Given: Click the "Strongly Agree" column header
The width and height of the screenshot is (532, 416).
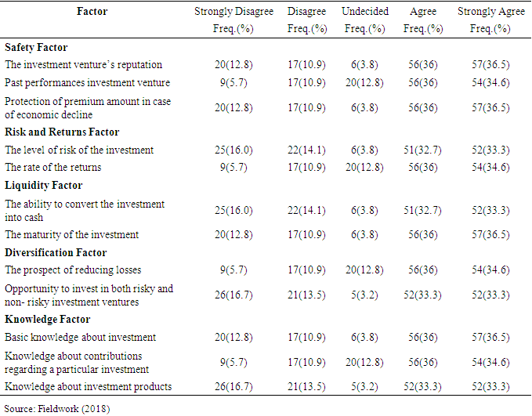Looking at the screenshot, I should [x=491, y=12].
